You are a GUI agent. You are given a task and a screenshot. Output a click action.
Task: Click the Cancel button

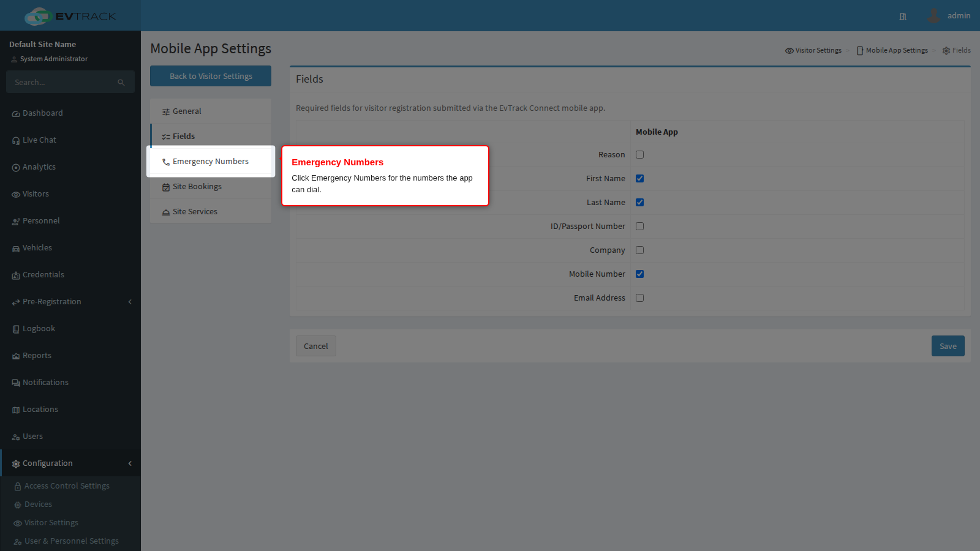coord(316,346)
